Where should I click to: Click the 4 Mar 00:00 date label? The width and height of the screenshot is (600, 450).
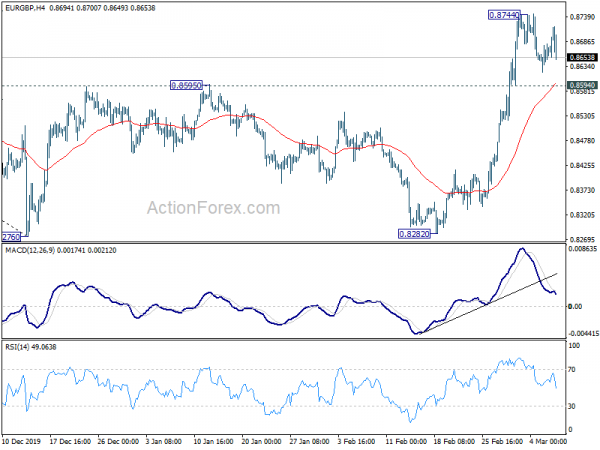[x=548, y=441]
